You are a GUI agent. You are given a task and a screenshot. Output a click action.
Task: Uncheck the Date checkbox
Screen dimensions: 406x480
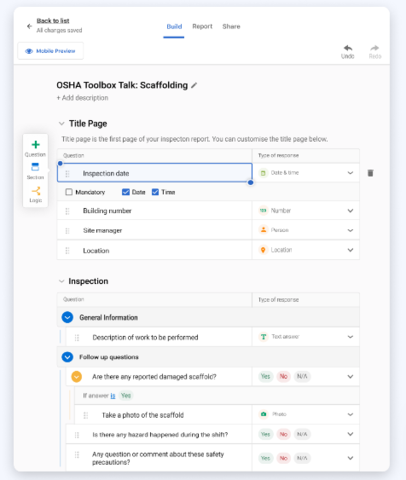[126, 192]
